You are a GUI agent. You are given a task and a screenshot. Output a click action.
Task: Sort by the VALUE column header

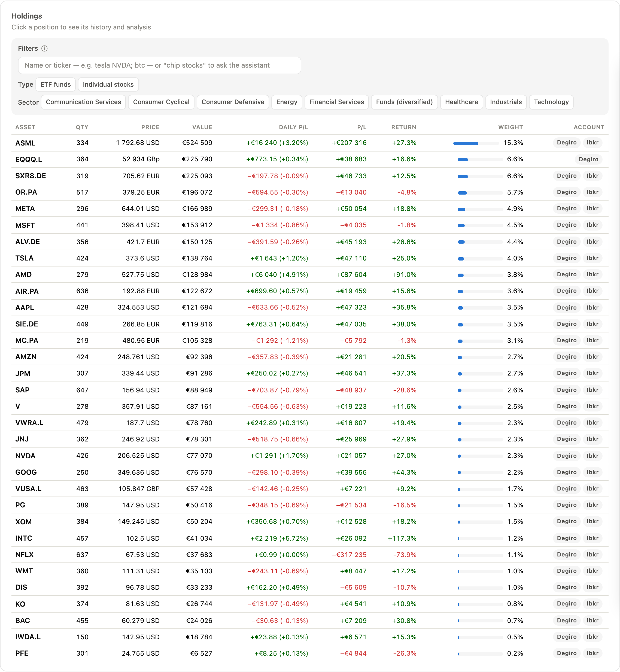202,127
